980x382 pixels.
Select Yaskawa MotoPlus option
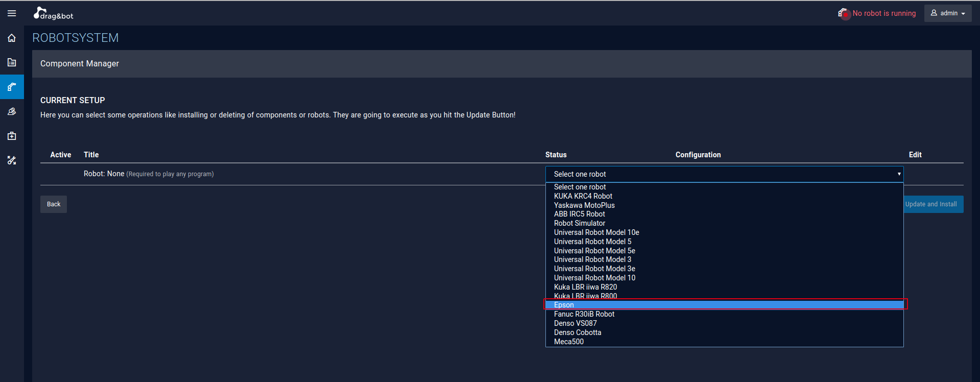click(724, 205)
